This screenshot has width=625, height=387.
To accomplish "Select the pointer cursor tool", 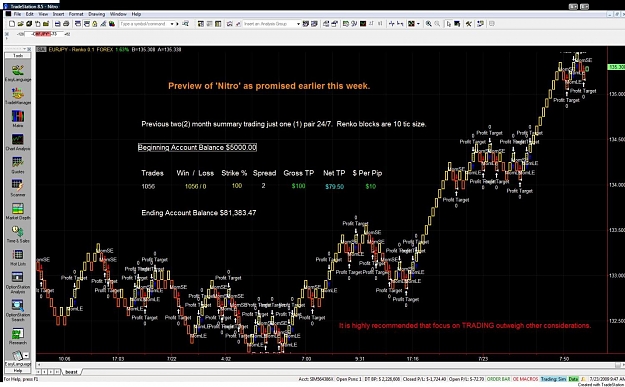I will (448, 24).
